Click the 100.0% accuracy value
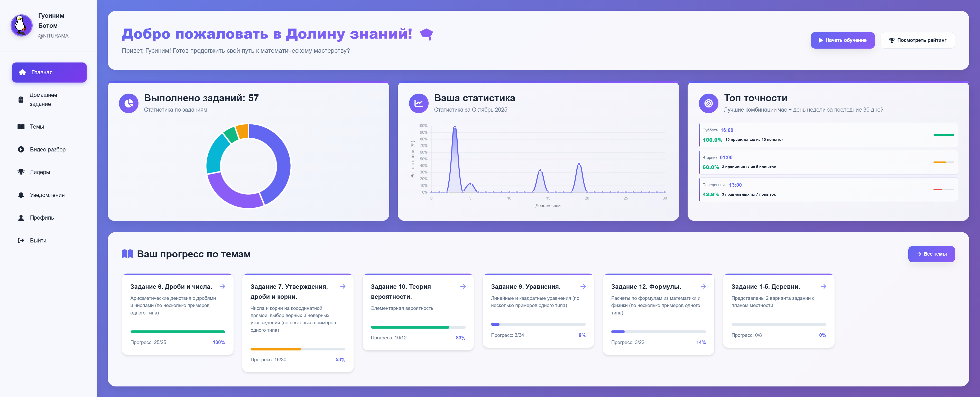Image resolution: width=980 pixels, height=397 pixels. coord(712,140)
